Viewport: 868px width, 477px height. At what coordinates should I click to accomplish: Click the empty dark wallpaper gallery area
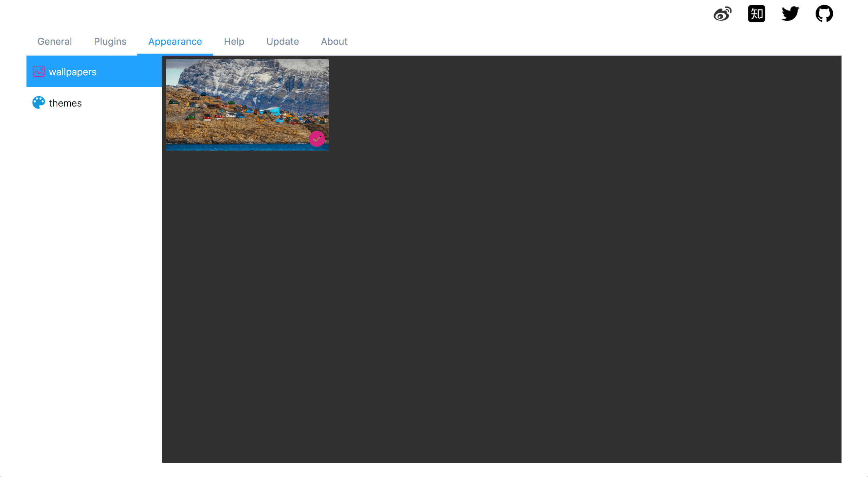point(509,271)
